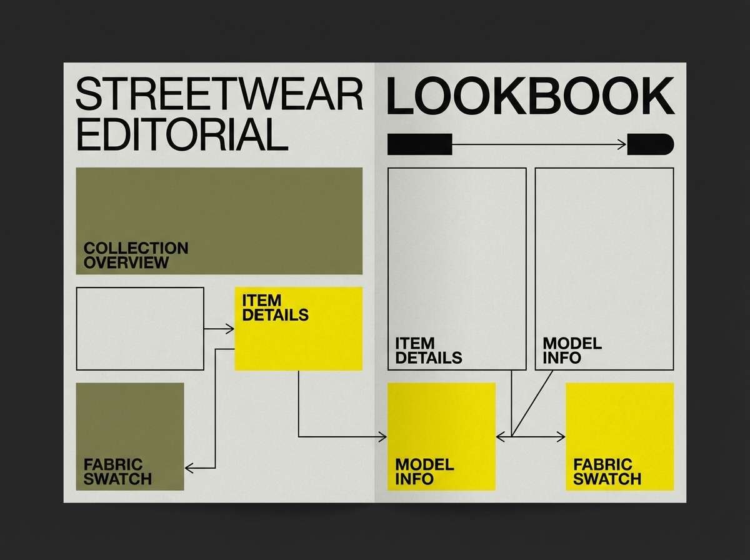Toggle the empty outlined box below Collection Overview
750x560 pixels.
point(139,328)
